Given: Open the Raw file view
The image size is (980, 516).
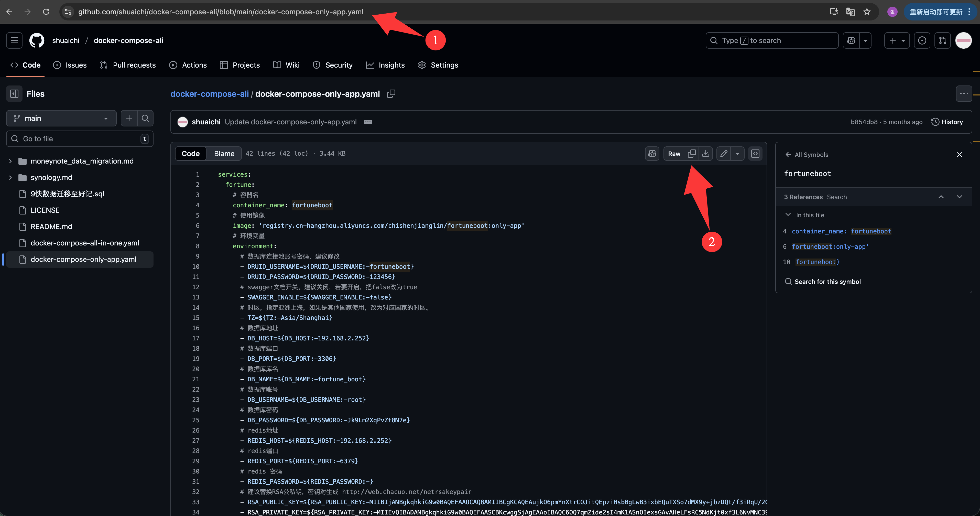Looking at the screenshot, I should (x=674, y=153).
